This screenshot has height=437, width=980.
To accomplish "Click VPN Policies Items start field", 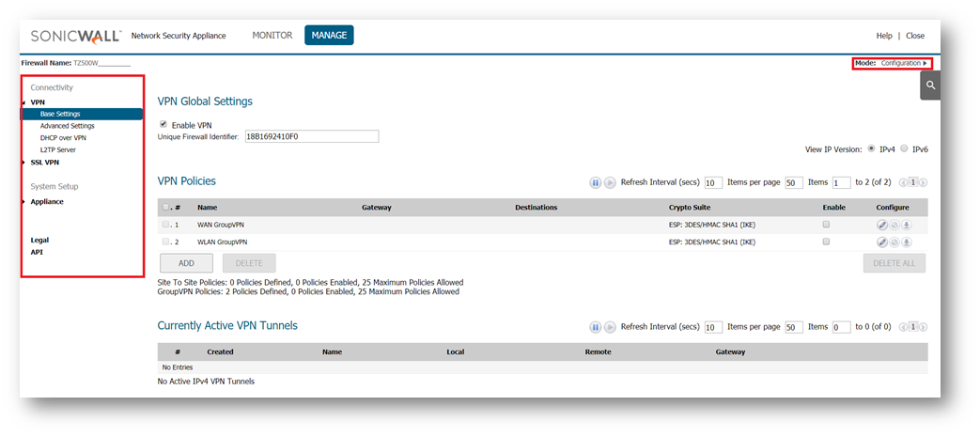I will click(x=841, y=183).
